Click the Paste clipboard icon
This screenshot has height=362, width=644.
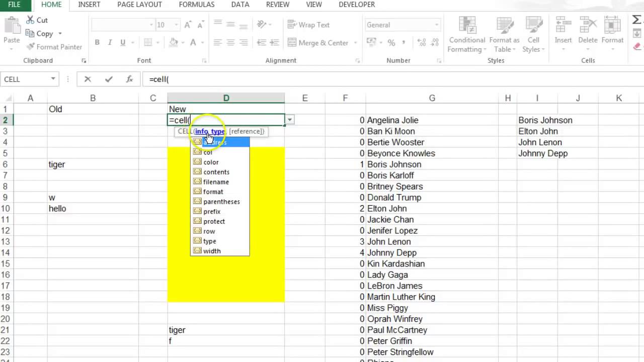[x=11, y=25]
